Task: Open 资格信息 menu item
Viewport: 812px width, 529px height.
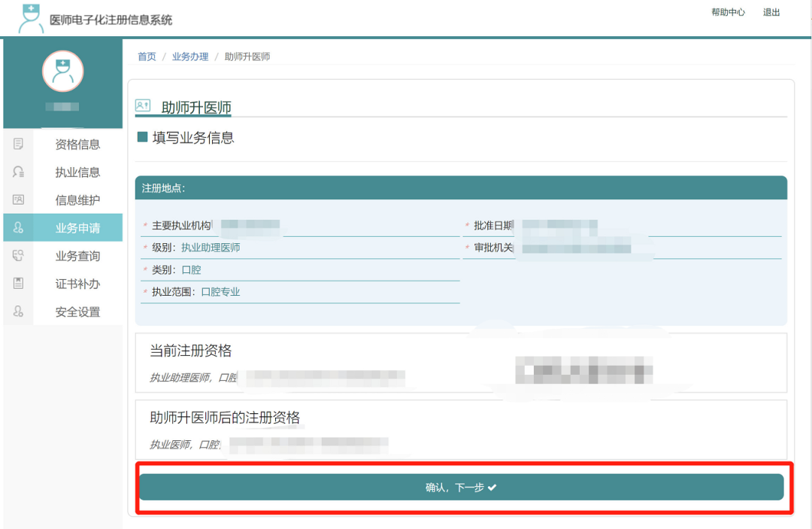Action: pyautogui.click(x=77, y=144)
